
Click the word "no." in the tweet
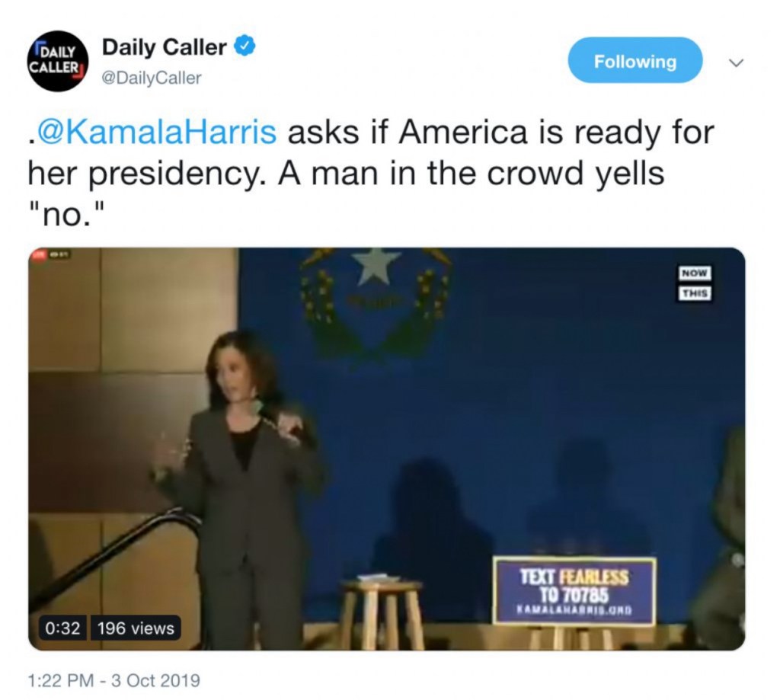pyautogui.click(x=67, y=214)
